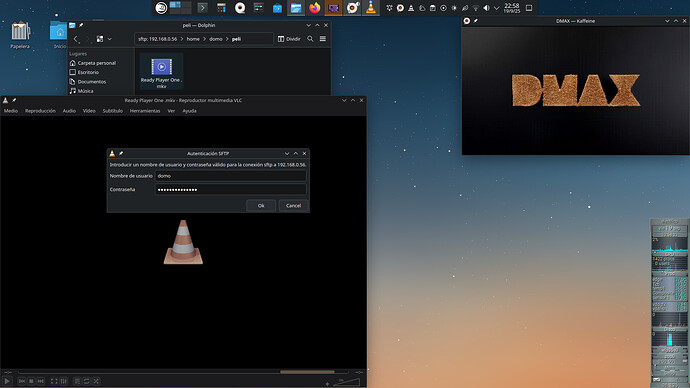Skip to next track in VLC
The image size is (690, 388).
[x=41, y=381]
